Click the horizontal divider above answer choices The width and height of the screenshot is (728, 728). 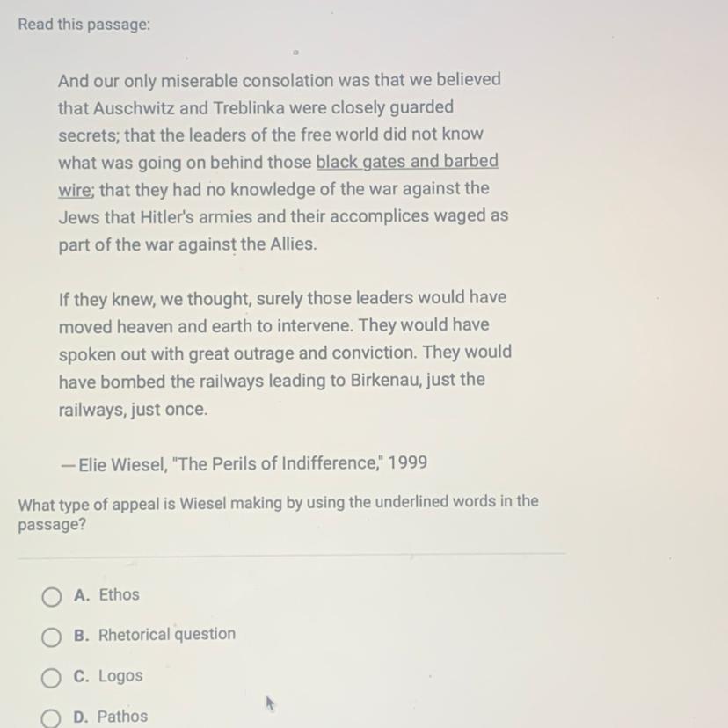[292, 555]
